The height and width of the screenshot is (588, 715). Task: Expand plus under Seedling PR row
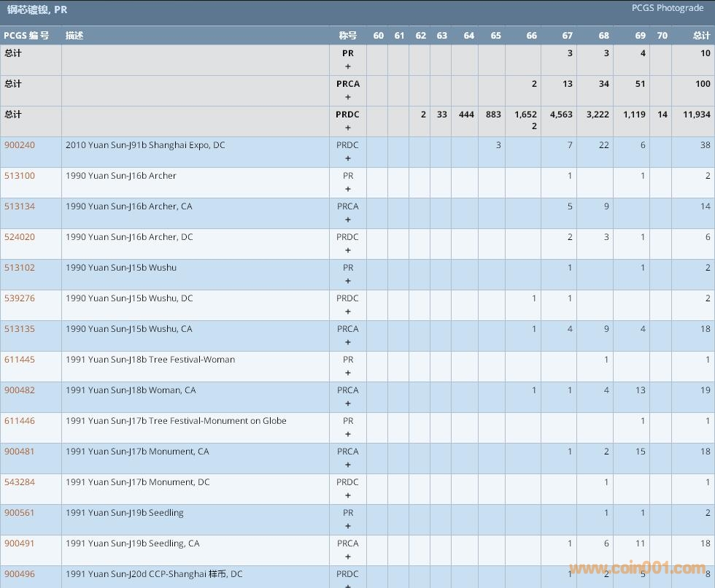(x=348, y=526)
